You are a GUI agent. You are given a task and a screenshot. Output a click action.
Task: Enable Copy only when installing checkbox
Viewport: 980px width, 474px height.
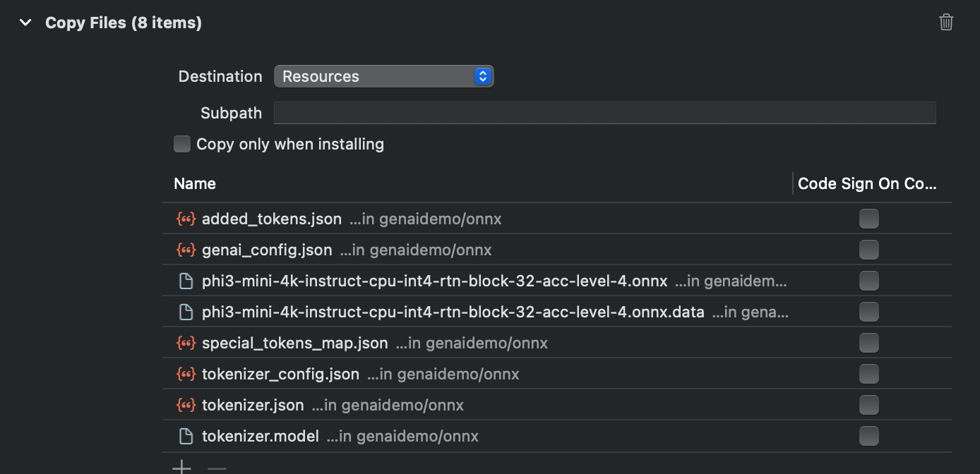[x=182, y=145]
